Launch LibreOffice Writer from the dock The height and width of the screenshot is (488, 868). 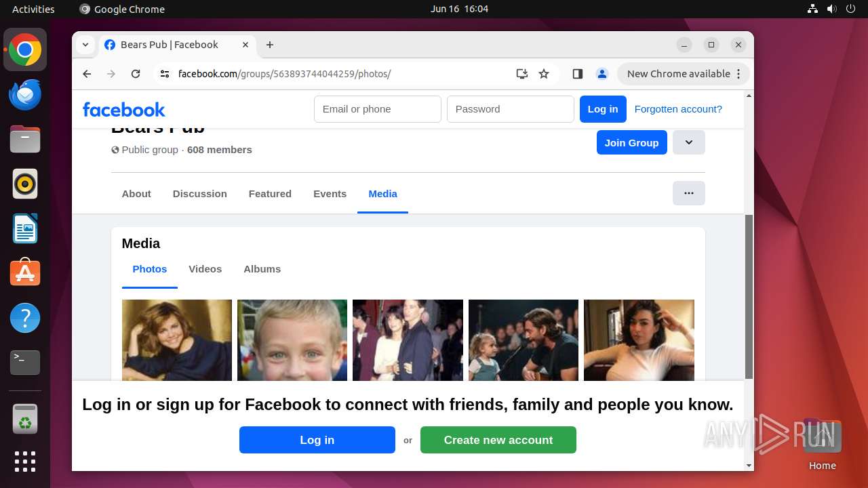[x=25, y=228]
